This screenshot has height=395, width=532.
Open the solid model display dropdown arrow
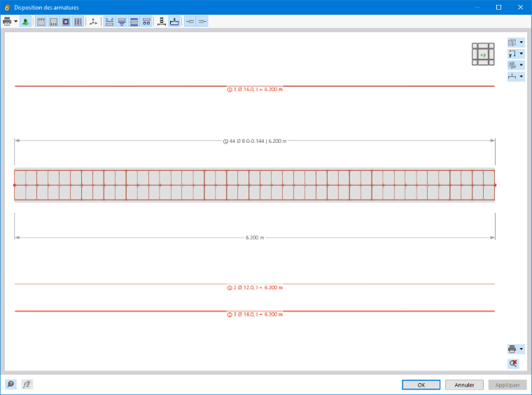pos(521,65)
